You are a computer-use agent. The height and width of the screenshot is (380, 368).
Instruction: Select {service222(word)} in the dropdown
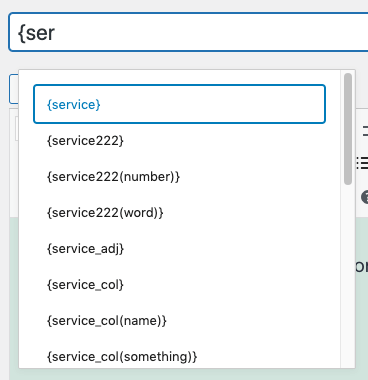(179, 212)
